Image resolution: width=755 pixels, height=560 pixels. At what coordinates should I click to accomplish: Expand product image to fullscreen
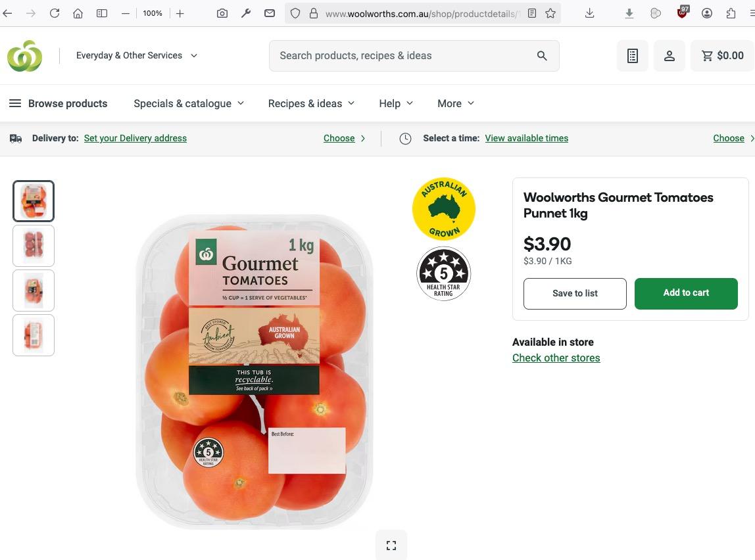[x=391, y=546]
